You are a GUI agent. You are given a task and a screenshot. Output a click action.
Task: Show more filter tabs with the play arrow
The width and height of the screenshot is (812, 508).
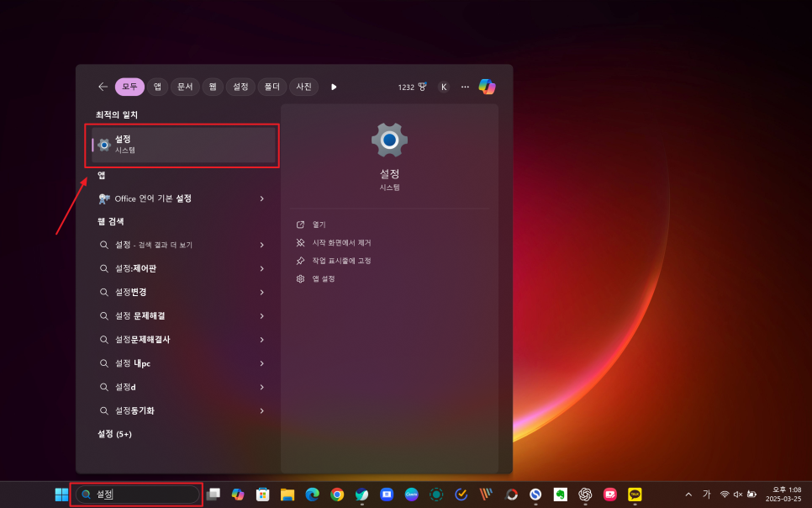pos(334,87)
